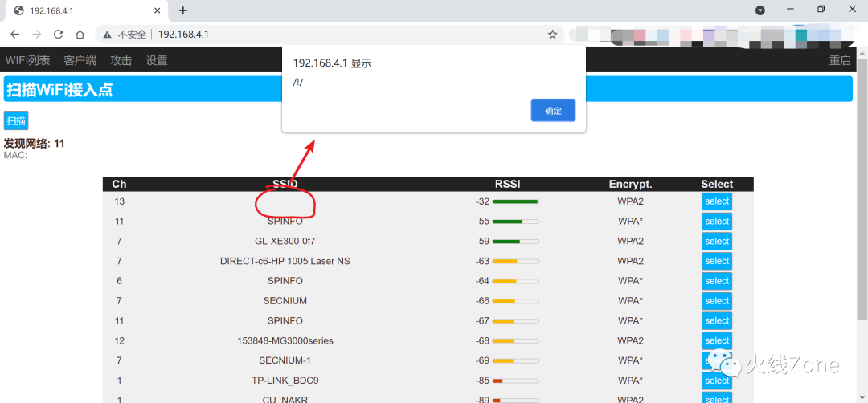Open the 设置 menu item

pos(157,60)
